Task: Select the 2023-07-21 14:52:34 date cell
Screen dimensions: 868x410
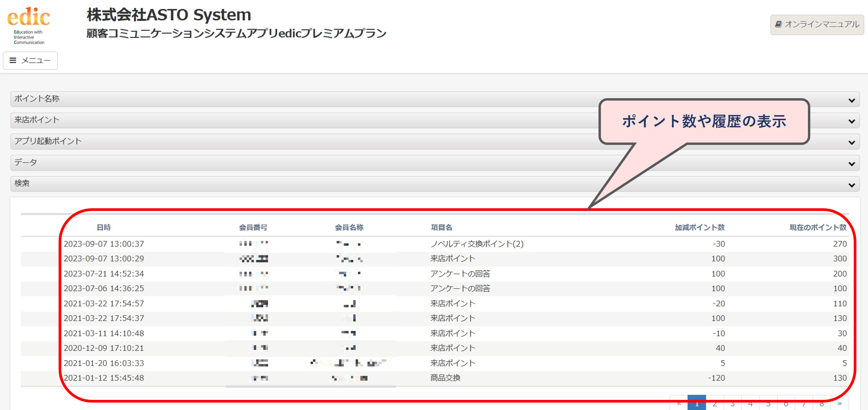Action: (x=104, y=274)
